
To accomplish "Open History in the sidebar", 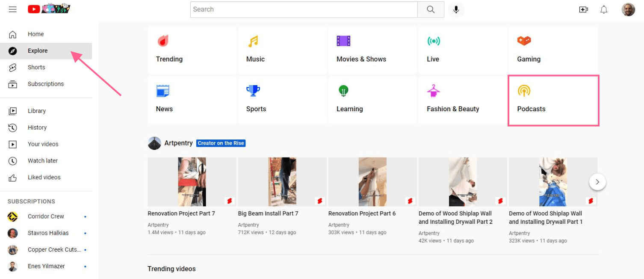I will (x=46, y=128).
